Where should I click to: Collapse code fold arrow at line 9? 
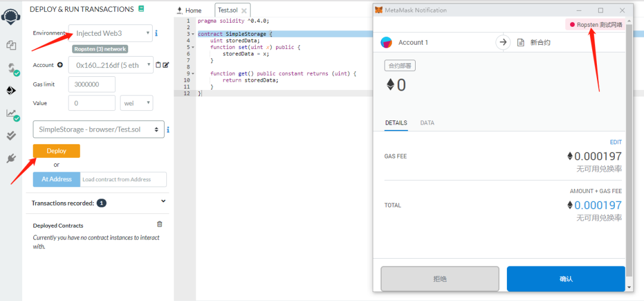(193, 73)
